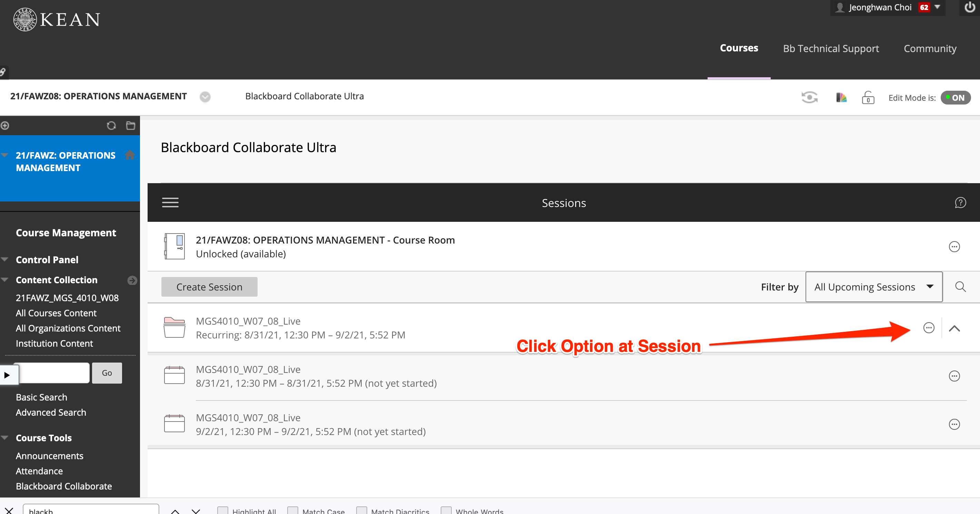
Task: Collapse the Control Panel section
Action: point(5,259)
